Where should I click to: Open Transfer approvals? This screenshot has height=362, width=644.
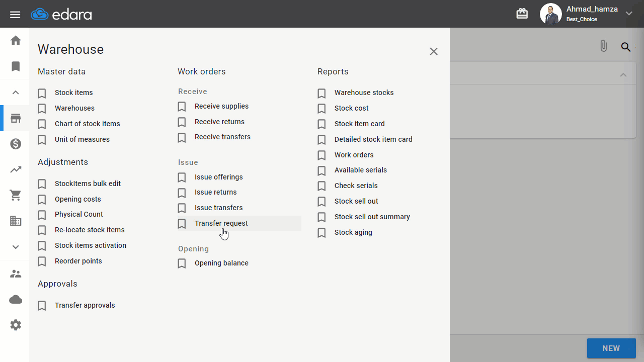pyautogui.click(x=85, y=305)
